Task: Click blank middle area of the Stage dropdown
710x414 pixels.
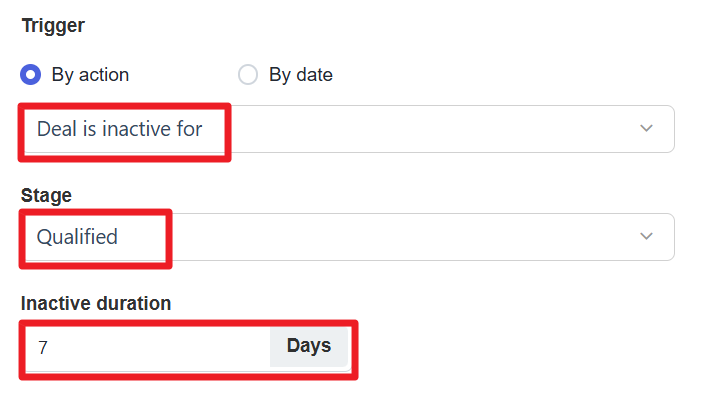Action: [x=400, y=237]
